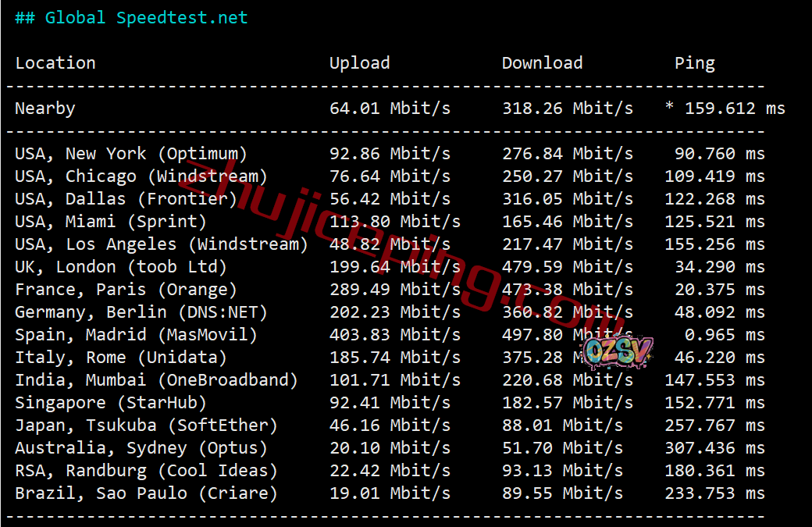
Task: Click the 403.83 Mbit/s Madrid upload value
Action: (394, 335)
